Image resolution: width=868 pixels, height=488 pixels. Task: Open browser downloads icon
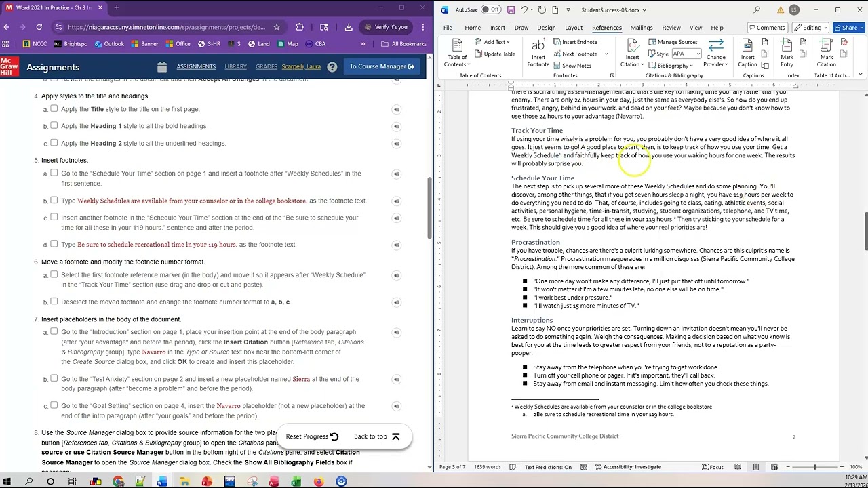point(349,27)
